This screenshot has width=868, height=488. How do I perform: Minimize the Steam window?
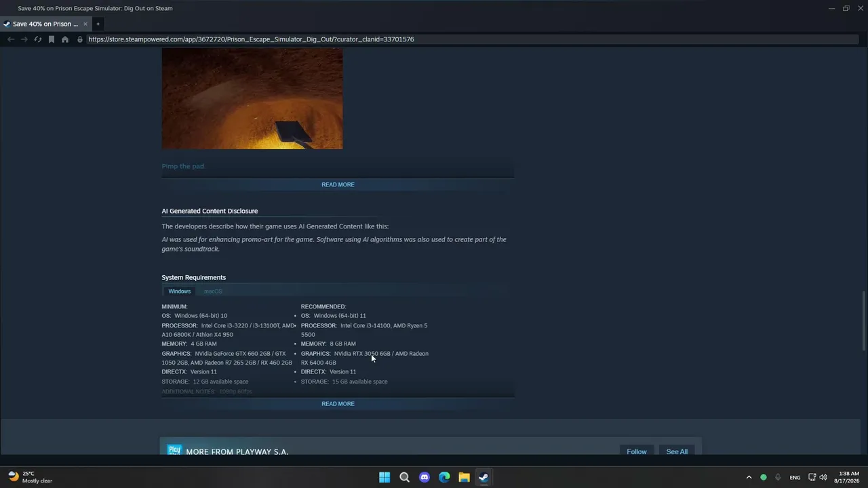pos(831,8)
